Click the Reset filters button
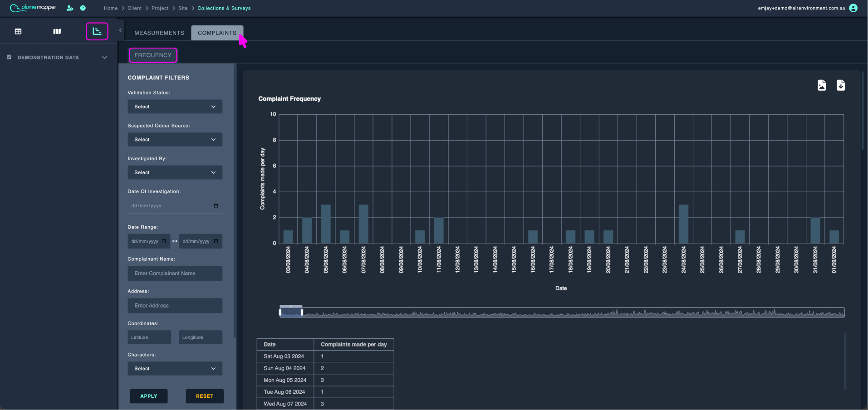 click(x=205, y=396)
